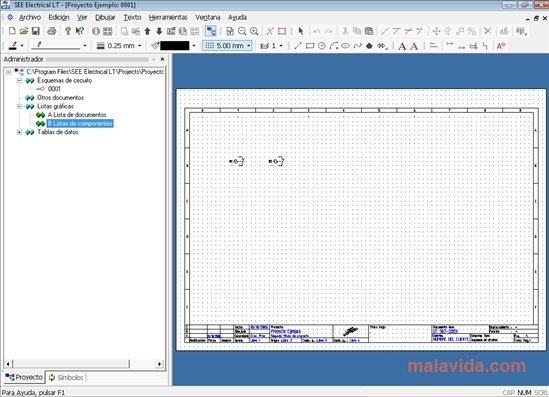This screenshot has height=397, width=549.
Task: Click the previous page up arrow
Action: click(x=147, y=31)
